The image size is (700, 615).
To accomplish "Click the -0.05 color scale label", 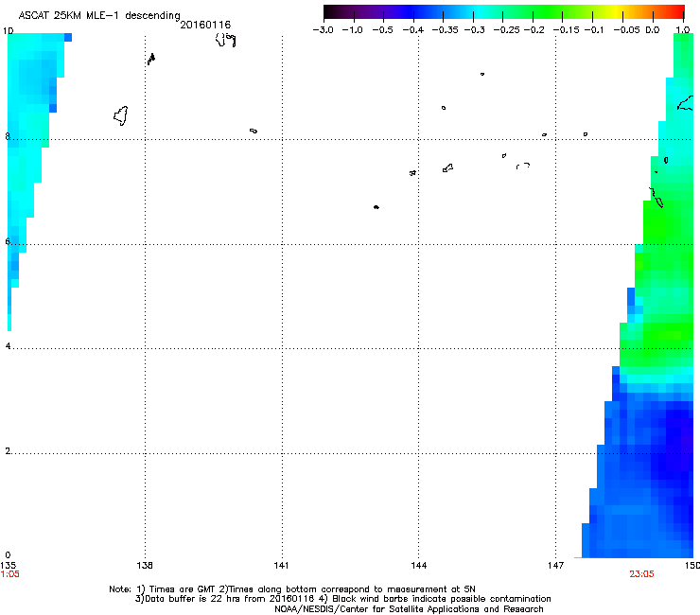I will pos(627,30).
